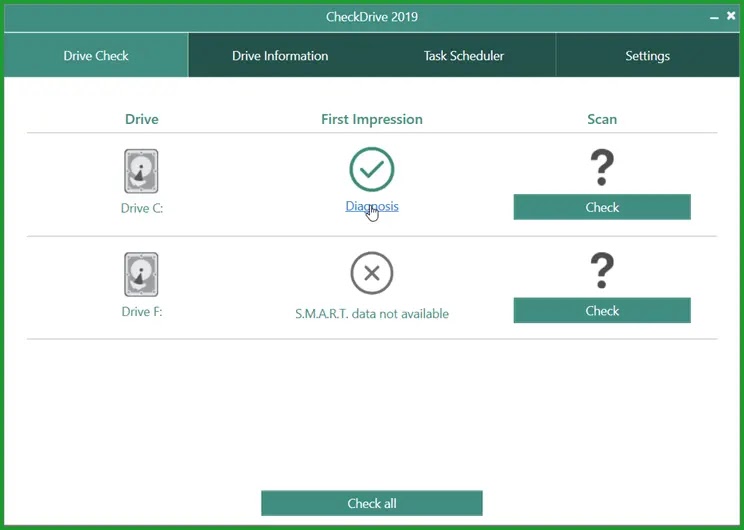744x530 pixels.
Task: Click the 'First Impression' column header
Action: point(372,119)
